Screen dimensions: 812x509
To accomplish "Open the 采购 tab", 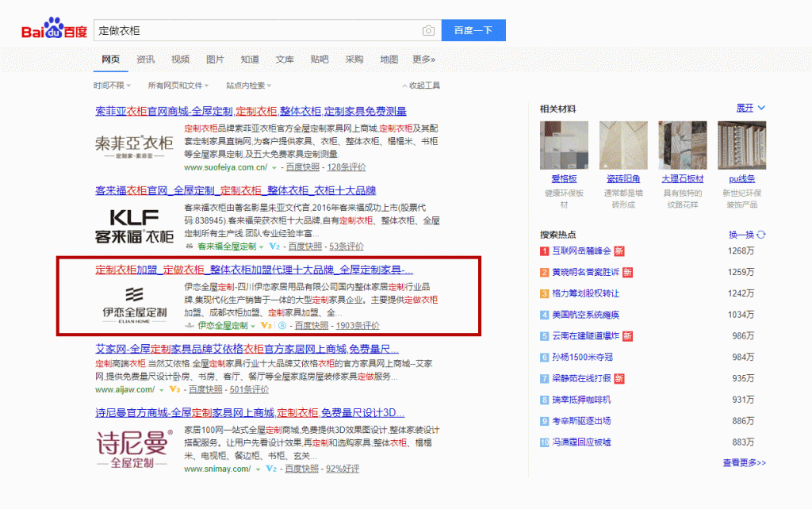I will click(x=354, y=59).
